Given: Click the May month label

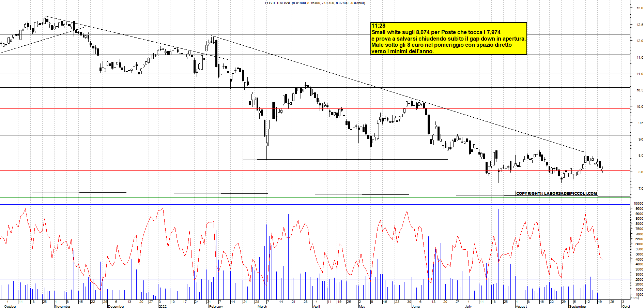Looking at the screenshot, I should coord(362,306).
